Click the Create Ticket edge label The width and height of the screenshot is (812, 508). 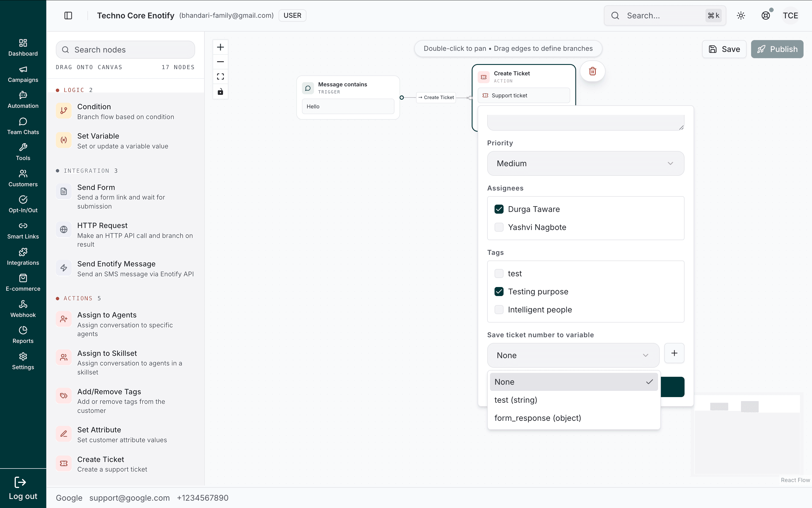[436, 97]
